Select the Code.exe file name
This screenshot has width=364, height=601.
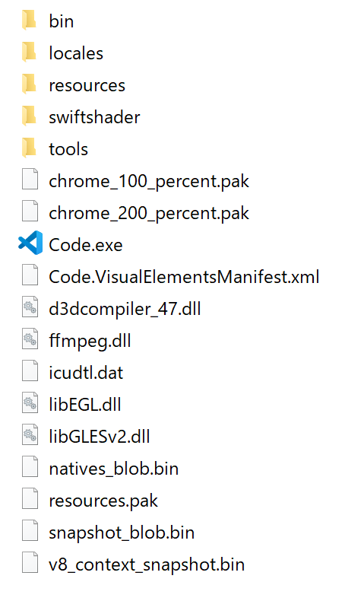pos(86,245)
